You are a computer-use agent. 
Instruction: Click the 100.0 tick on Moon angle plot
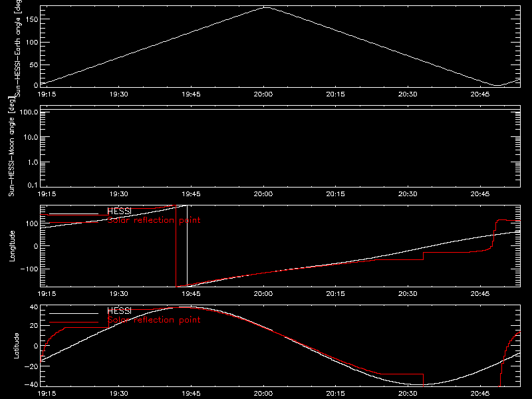pos(29,112)
